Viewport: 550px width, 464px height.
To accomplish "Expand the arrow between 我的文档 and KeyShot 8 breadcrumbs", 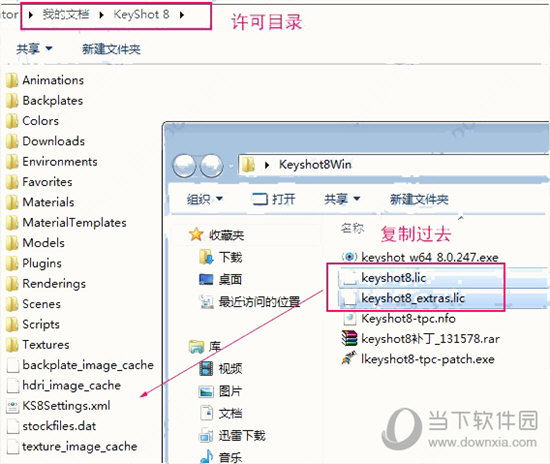I will coord(101,15).
